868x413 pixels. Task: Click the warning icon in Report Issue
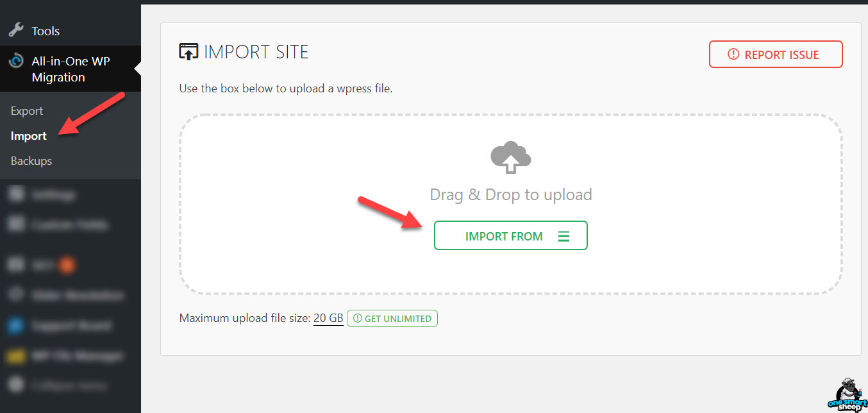click(734, 55)
